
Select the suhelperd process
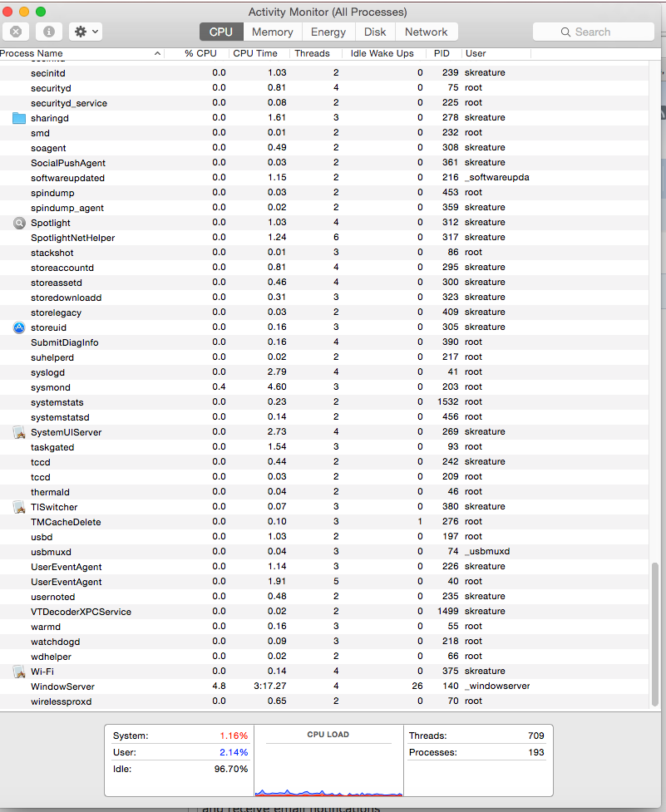(324, 357)
